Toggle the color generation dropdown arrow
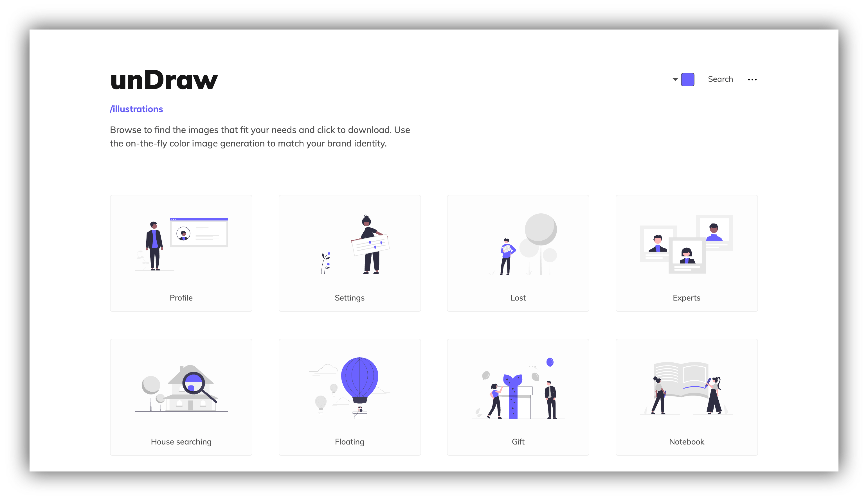Screen dimensions: 868x501 point(675,79)
